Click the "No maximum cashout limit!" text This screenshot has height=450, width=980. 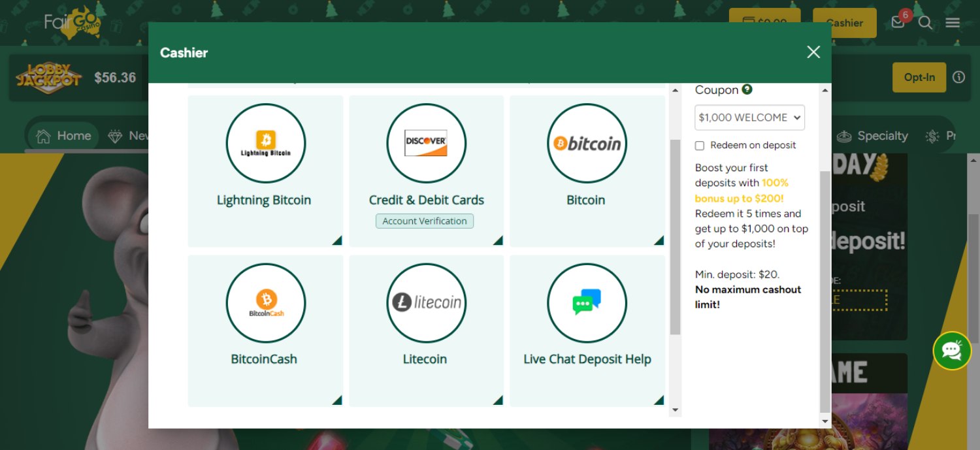pyautogui.click(x=748, y=297)
